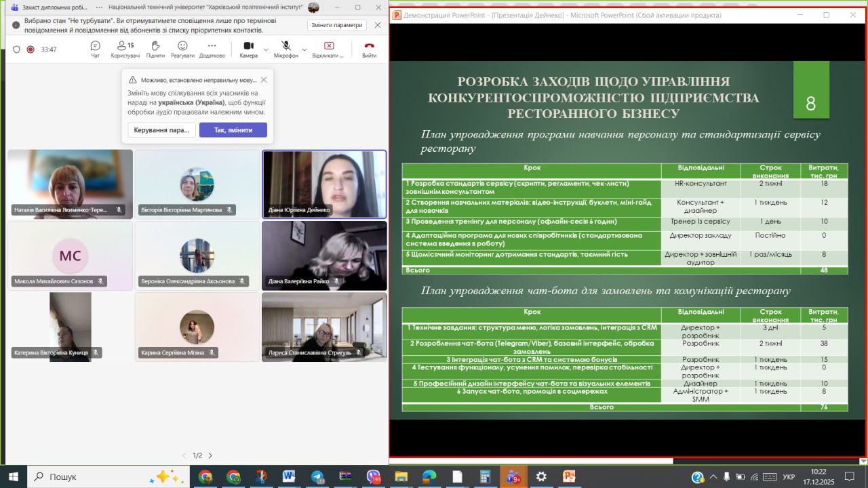Screen dimensions: 868x488
Task: Toggle the camera on or off
Action: coord(248,49)
